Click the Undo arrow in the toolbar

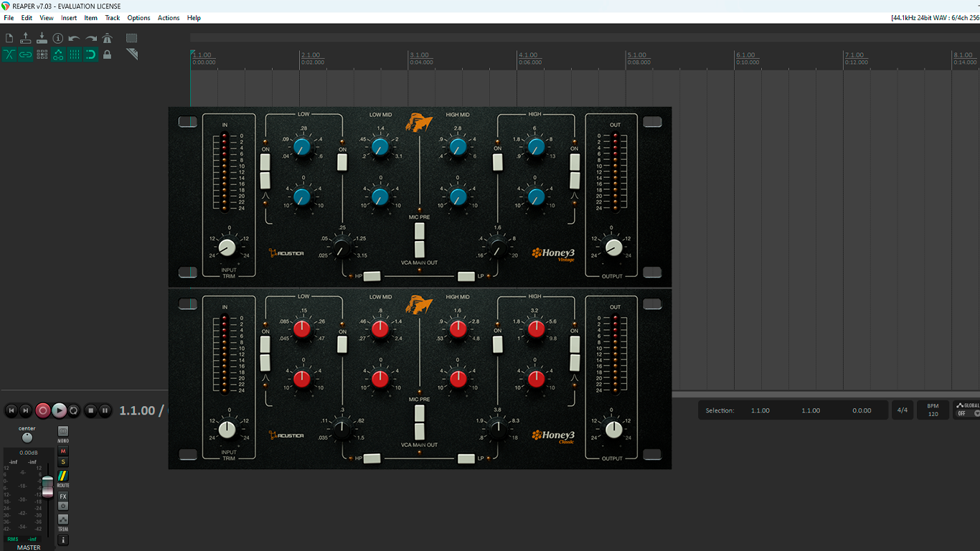pos(75,38)
